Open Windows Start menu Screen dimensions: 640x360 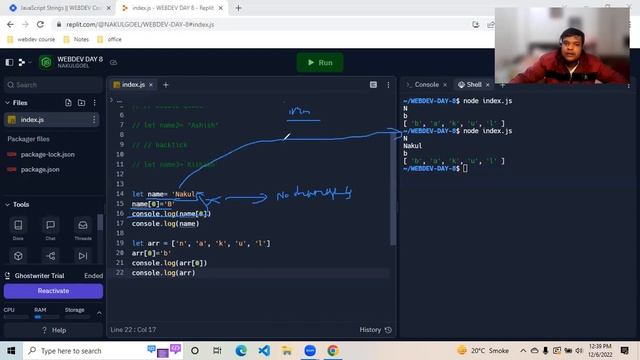(11, 351)
